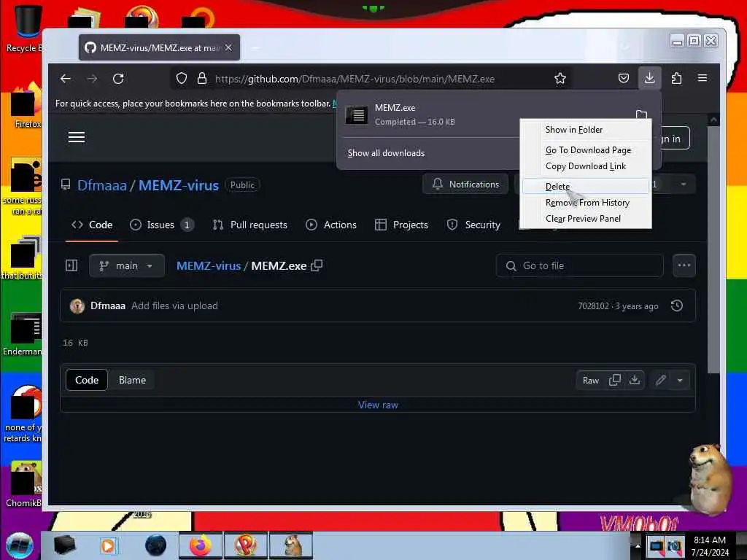
Task: Open the Dfmaaa owner link
Action: tap(102, 185)
